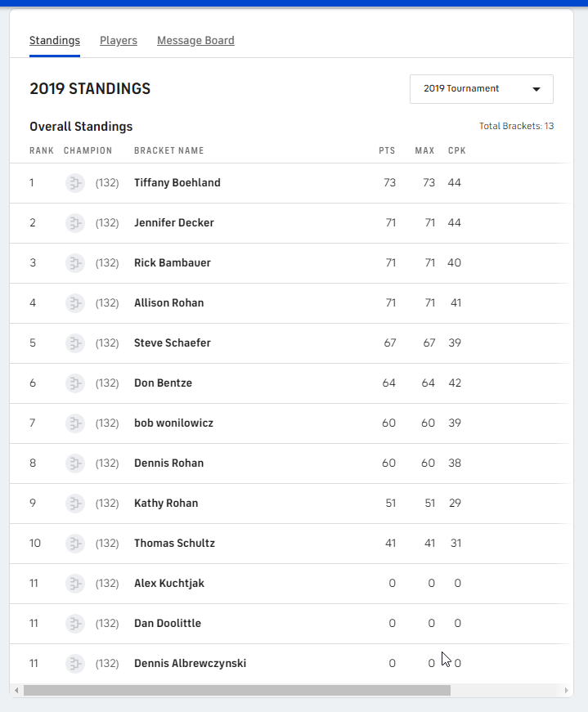This screenshot has height=712, width=588.
Task: Switch to the Players tab
Action: pyautogui.click(x=119, y=40)
